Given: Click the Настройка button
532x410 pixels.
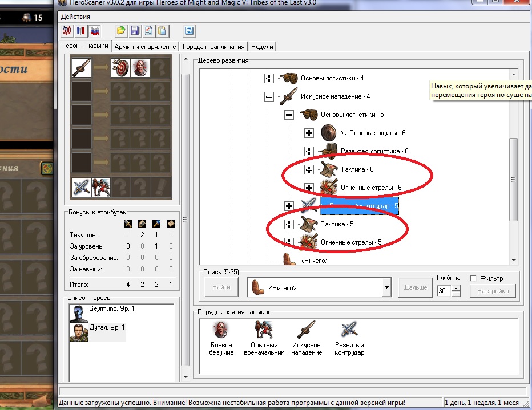Looking at the screenshot, I should (x=493, y=291).
